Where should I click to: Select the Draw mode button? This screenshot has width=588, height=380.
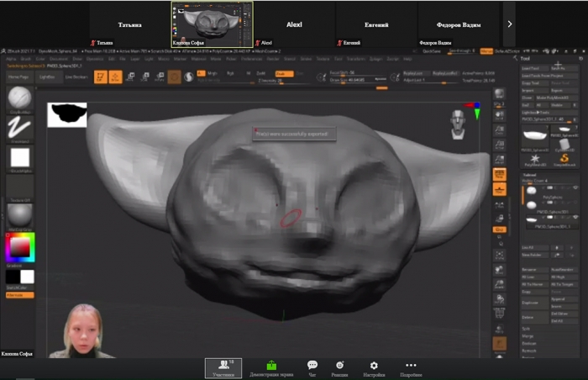116,77
